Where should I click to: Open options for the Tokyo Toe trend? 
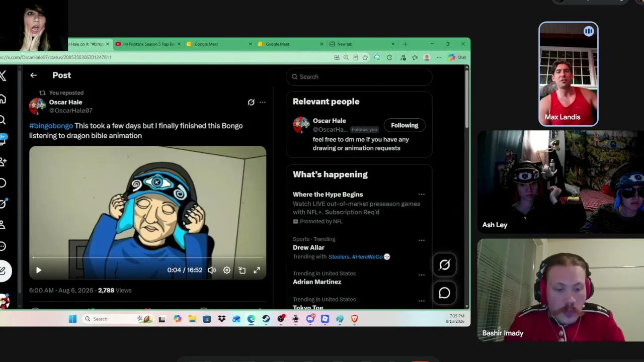[422, 301]
